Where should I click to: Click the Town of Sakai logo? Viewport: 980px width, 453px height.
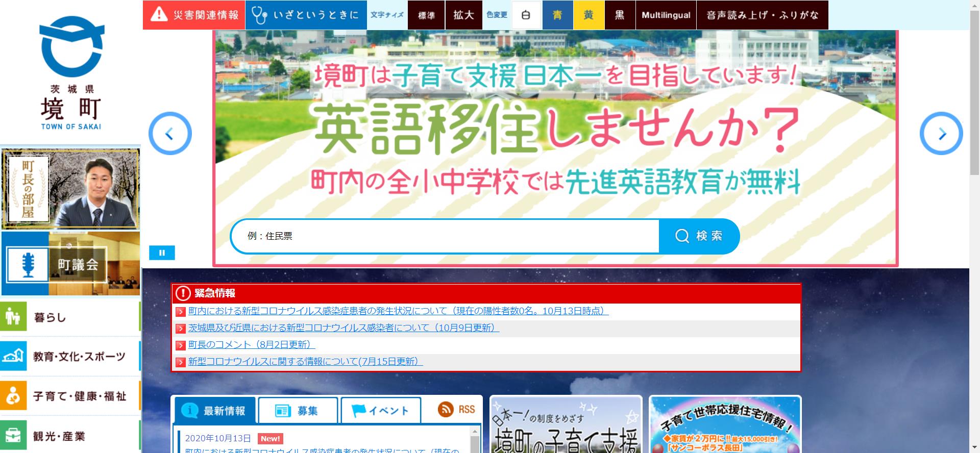(71, 73)
